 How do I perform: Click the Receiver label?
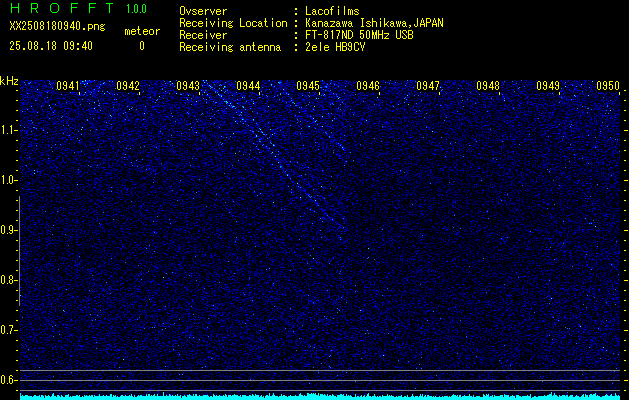point(203,35)
